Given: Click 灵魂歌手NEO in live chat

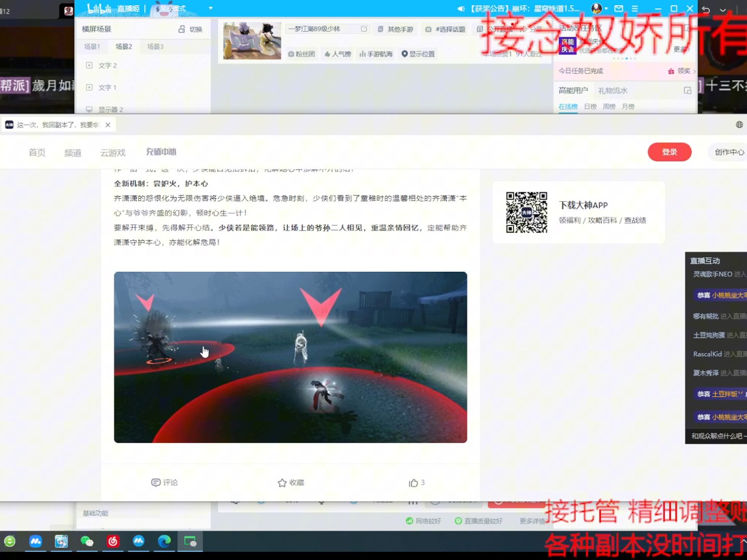Looking at the screenshot, I should 713,274.
